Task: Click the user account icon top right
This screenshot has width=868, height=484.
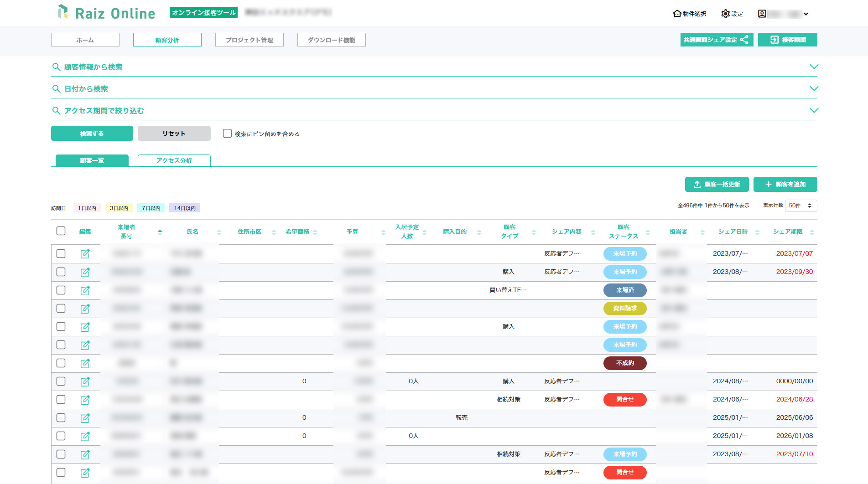Action: [761, 14]
